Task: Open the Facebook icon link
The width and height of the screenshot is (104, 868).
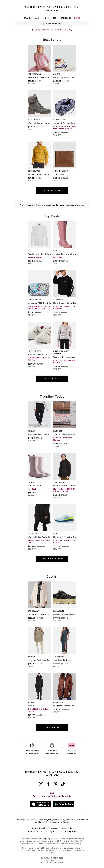Action: click(x=48, y=784)
